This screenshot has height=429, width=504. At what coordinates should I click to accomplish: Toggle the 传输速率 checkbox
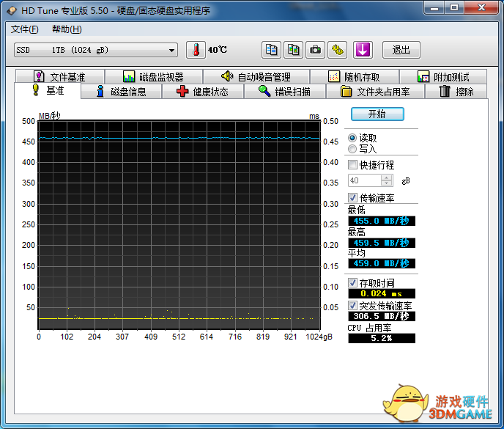point(352,197)
